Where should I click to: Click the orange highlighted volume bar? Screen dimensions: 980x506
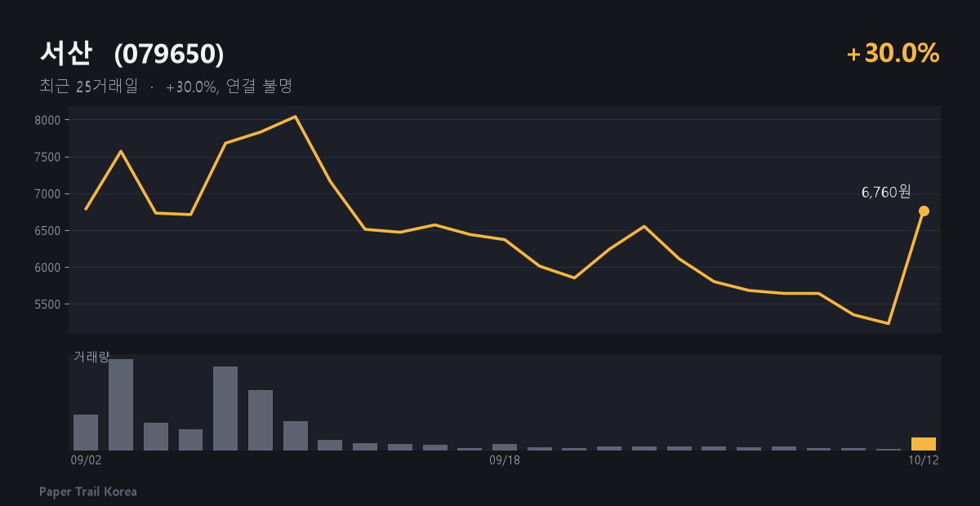click(924, 444)
